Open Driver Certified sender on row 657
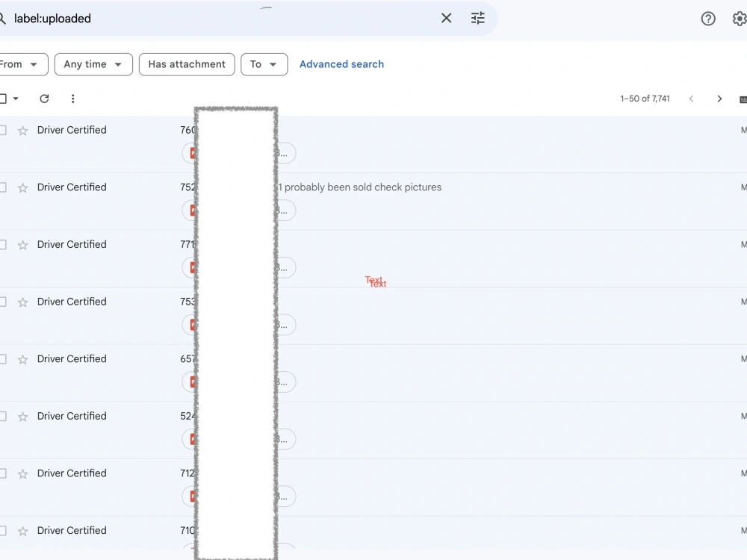 pos(72,358)
